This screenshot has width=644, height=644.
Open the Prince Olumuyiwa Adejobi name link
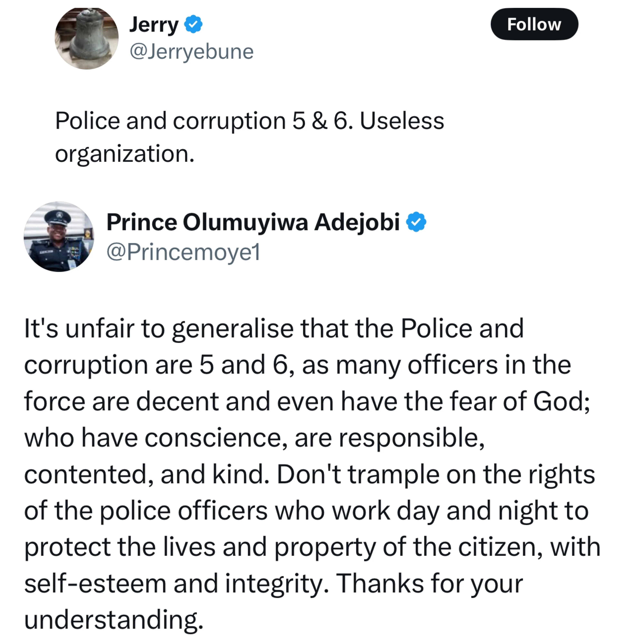click(x=253, y=222)
